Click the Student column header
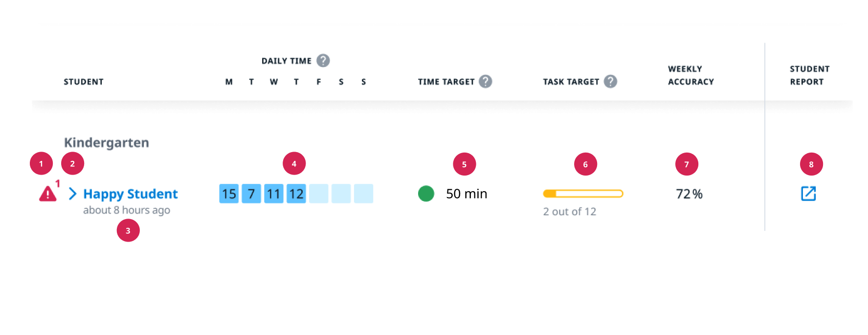 (x=84, y=82)
